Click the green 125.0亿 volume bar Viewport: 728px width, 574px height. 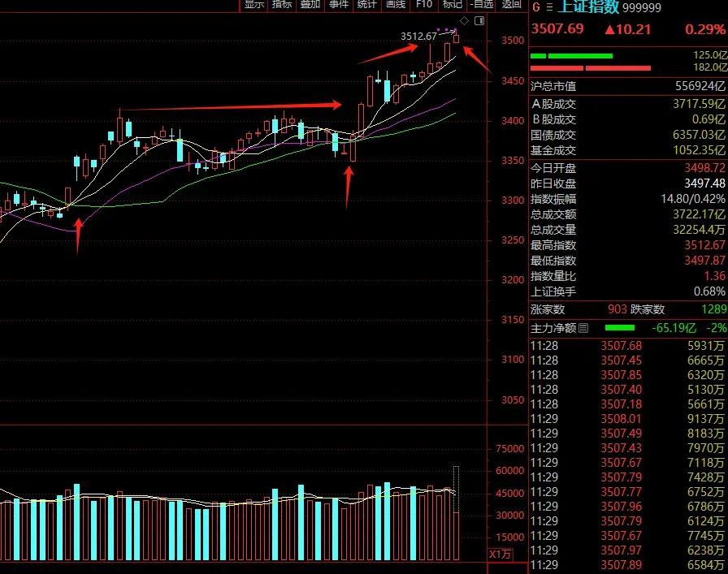click(x=571, y=56)
